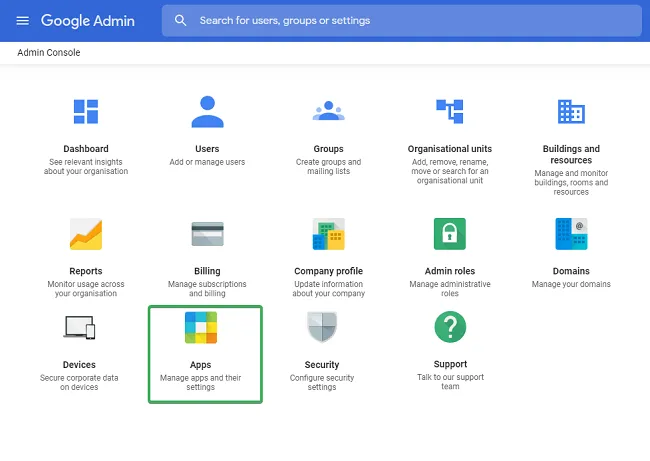Viewport: 650px width, 461px height.
Task: Click the Apps heading
Action: 201,365
